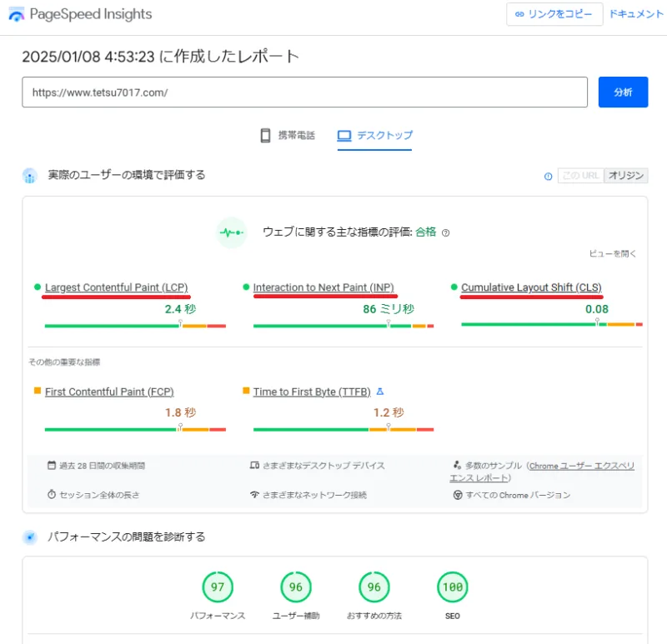Click the link icon inside リンクをコピー button

(519, 14)
